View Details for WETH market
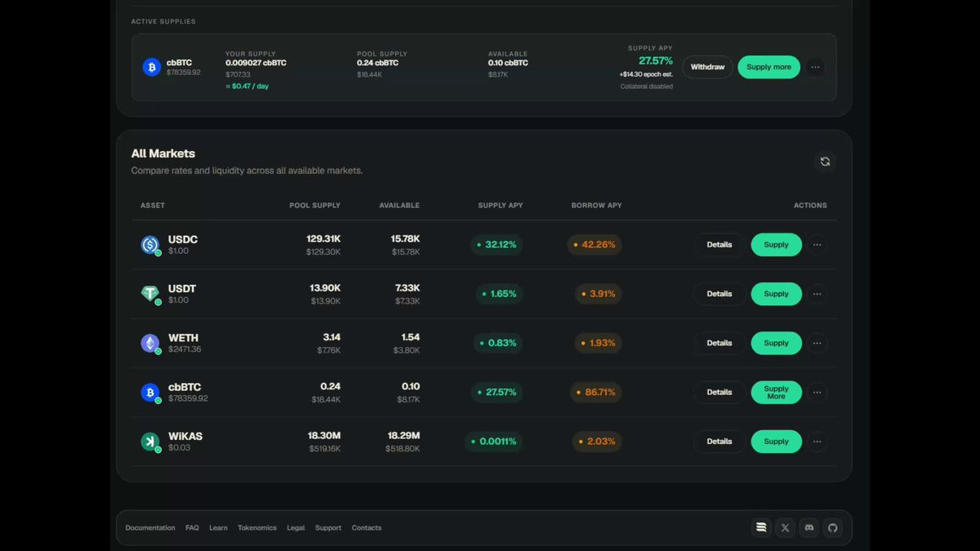Screen dimensions: 980x551 719,343
